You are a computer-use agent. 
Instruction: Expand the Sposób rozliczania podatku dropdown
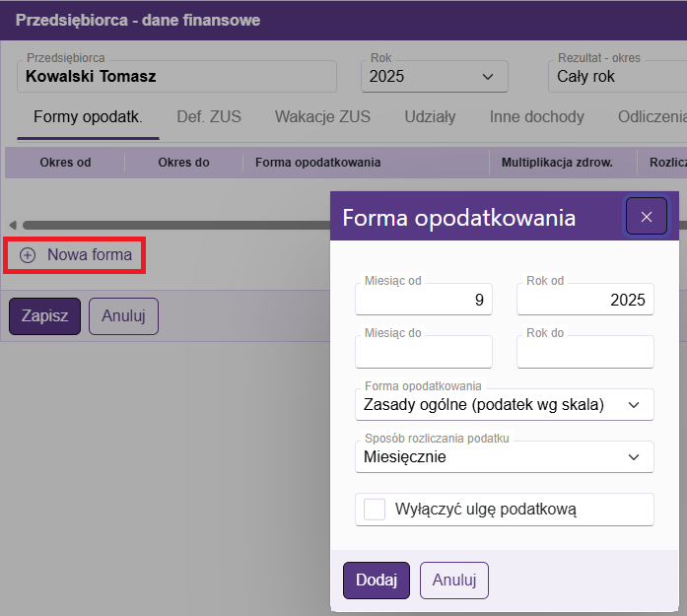[x=505, y=457]
